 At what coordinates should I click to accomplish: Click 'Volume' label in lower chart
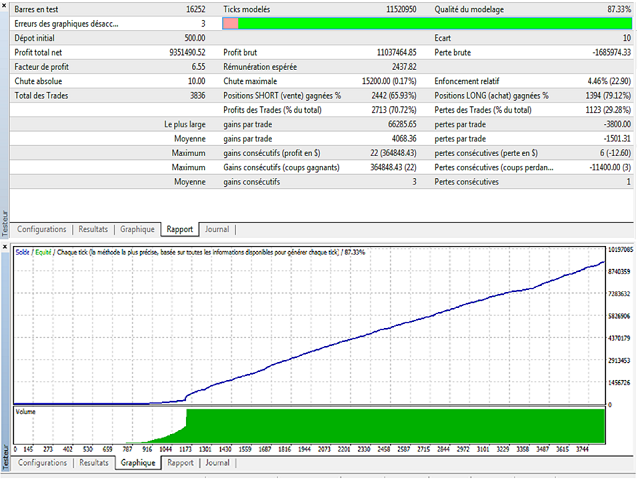tap(25, 411)
